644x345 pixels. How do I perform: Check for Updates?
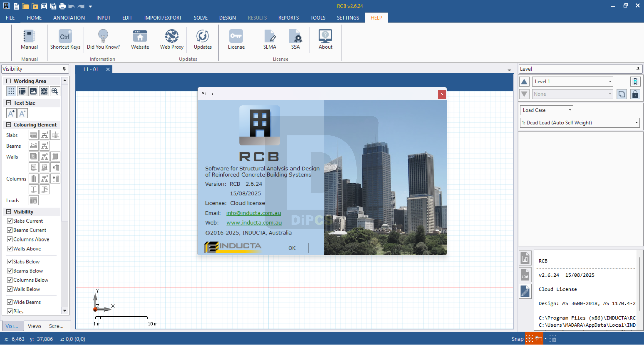coord(203,40)
